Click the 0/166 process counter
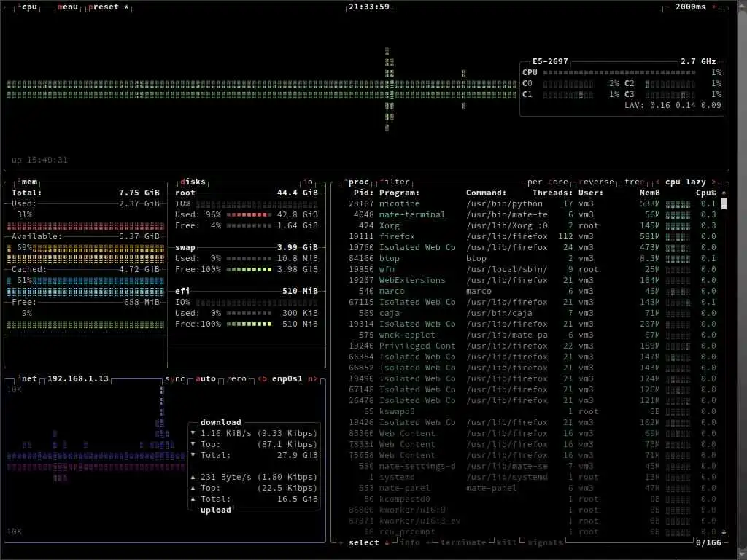The image size is (747, 560). 708,542
